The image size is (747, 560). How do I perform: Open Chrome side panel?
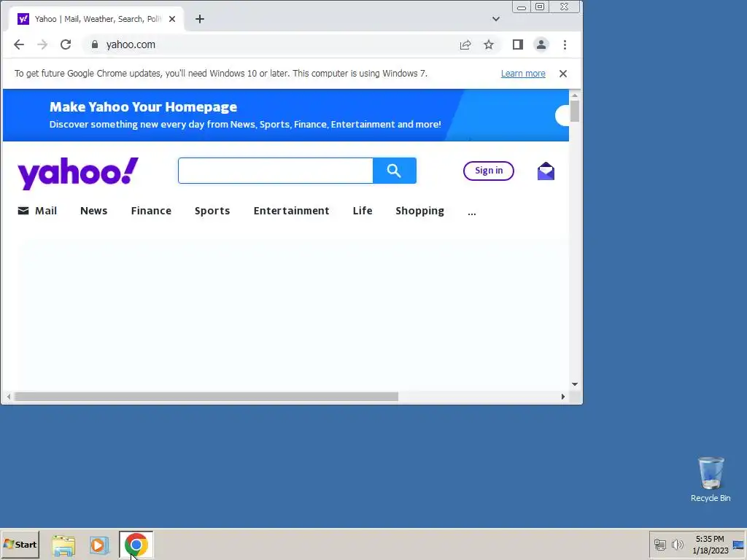click(518, 44)
